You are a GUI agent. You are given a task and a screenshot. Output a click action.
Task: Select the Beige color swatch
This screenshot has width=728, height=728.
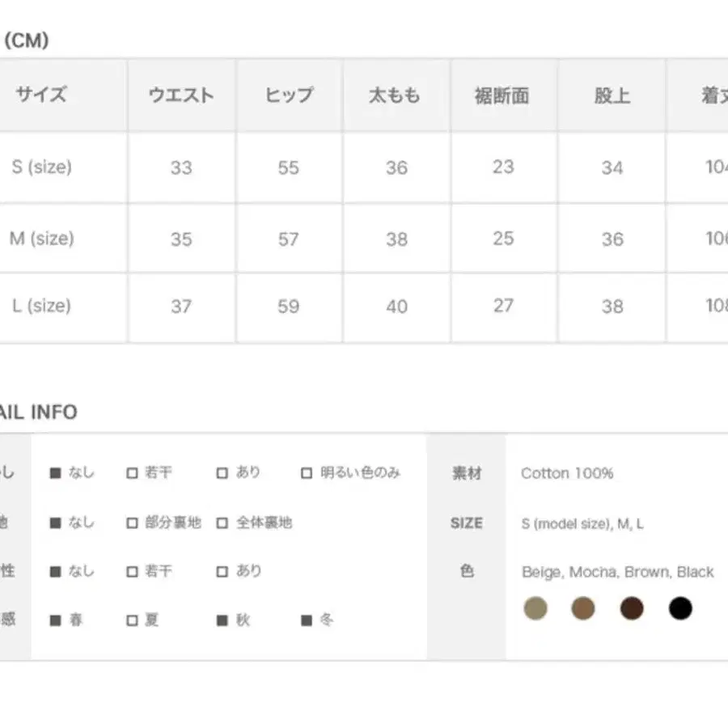(535, 608)
